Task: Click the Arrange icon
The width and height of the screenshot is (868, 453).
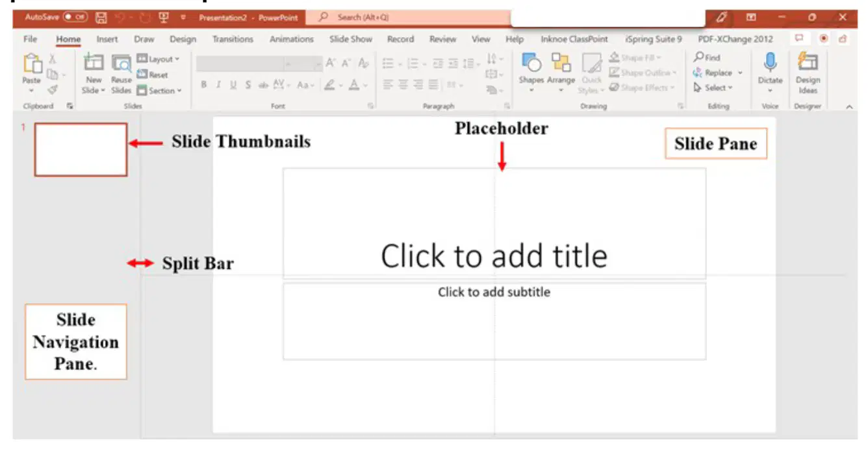Action: (561, 63)
